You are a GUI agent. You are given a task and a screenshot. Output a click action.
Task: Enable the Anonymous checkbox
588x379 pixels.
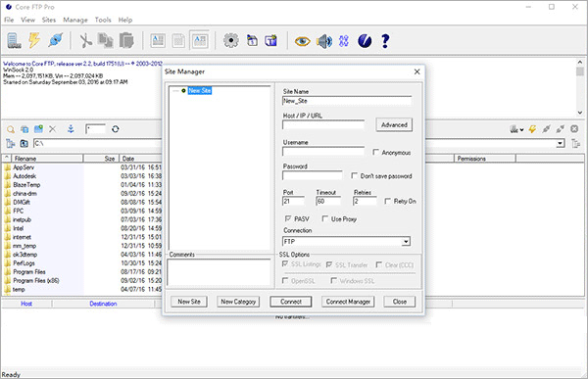point(375,152)
